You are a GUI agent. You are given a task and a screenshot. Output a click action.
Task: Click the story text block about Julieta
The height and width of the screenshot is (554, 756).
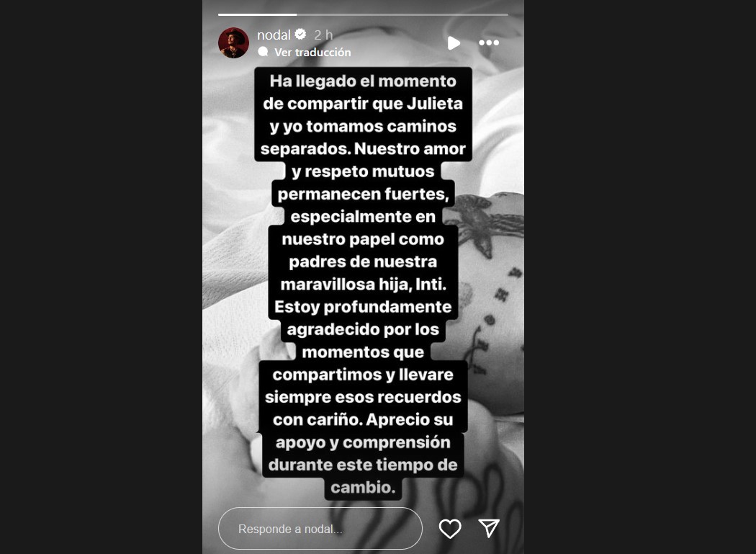363,284
